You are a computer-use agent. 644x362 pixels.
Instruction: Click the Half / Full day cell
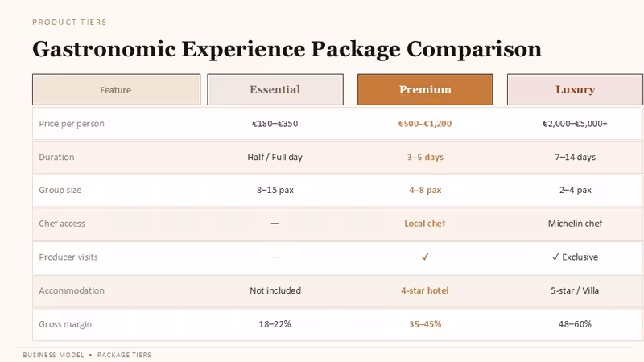coord(275,157)
